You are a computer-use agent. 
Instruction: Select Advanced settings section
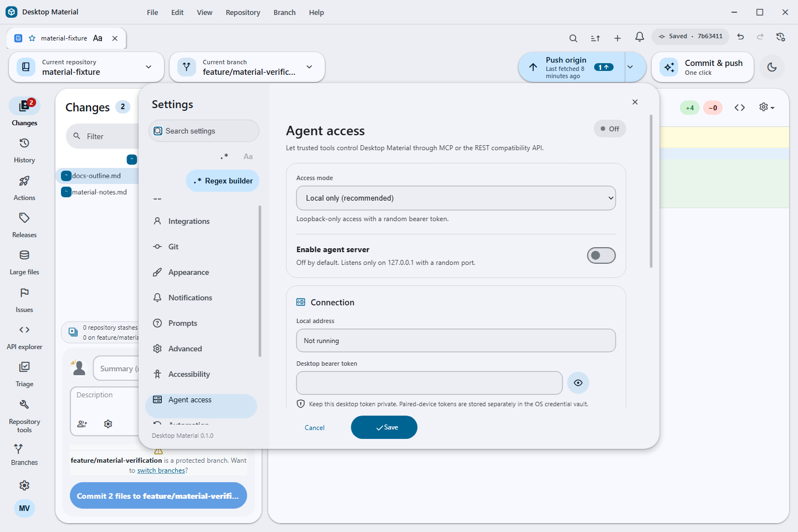(201, 349)
